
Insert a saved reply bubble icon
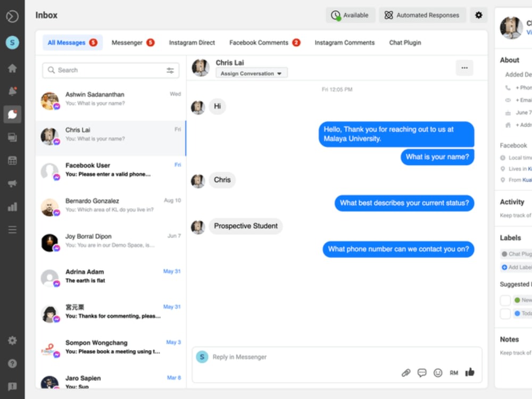[422, 373]
